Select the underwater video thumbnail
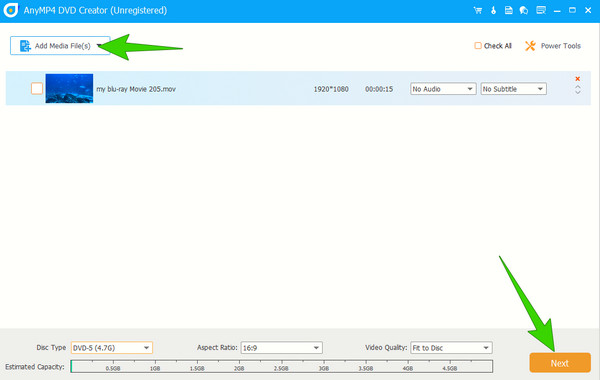The width and height of the screenshot is (600, 380). click(69, 88)
